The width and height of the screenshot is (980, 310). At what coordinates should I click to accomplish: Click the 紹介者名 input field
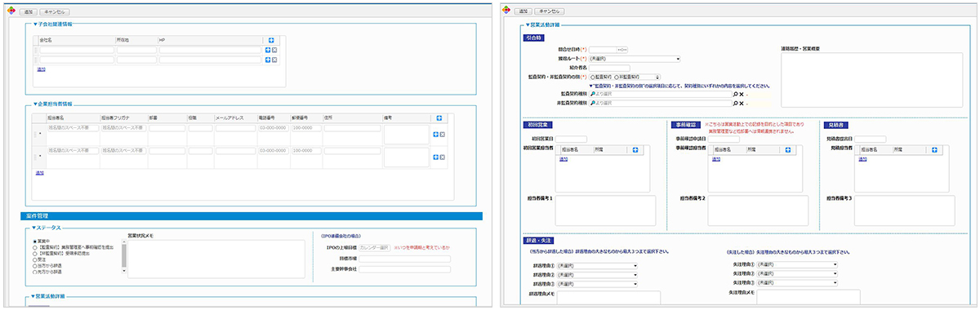pos(609,68)
